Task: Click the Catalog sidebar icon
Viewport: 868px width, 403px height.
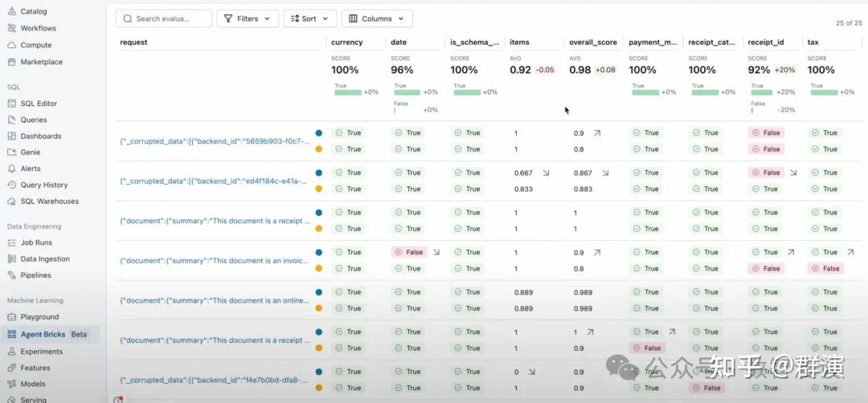Action: [x=12, y=11]
